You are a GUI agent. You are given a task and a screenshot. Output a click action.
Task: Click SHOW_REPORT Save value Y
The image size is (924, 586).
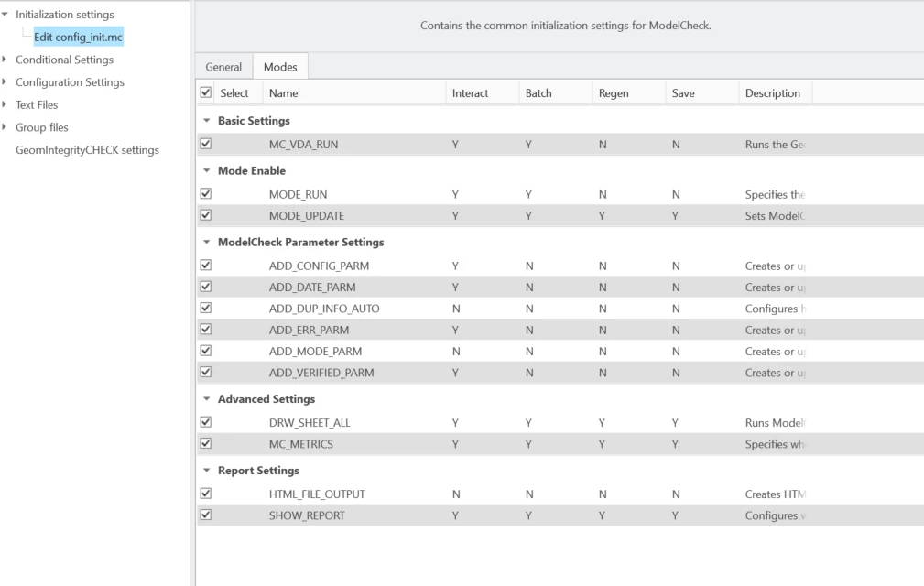click(675, 515)
